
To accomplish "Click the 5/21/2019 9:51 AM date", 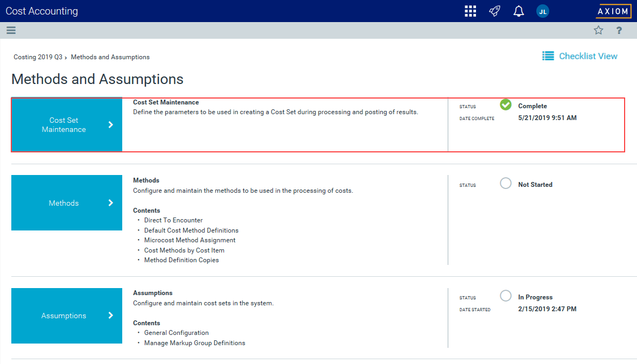I will 547,118.
